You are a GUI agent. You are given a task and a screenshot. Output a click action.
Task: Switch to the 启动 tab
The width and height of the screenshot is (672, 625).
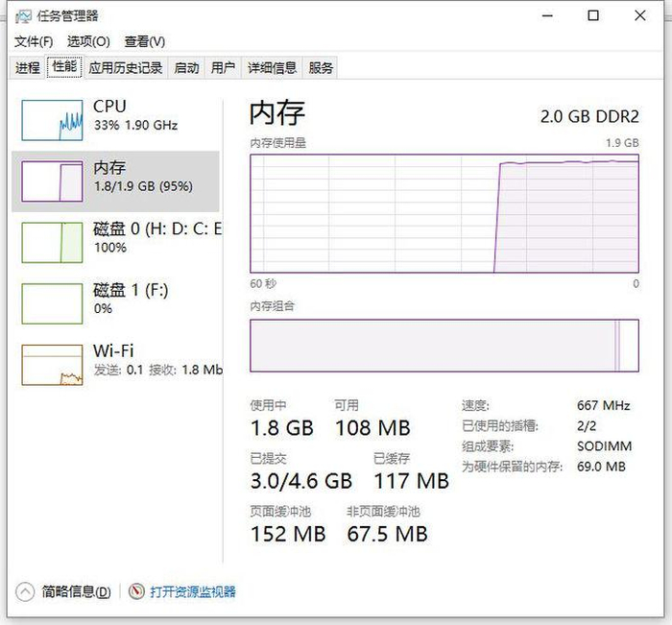click(x=186, y=67)
